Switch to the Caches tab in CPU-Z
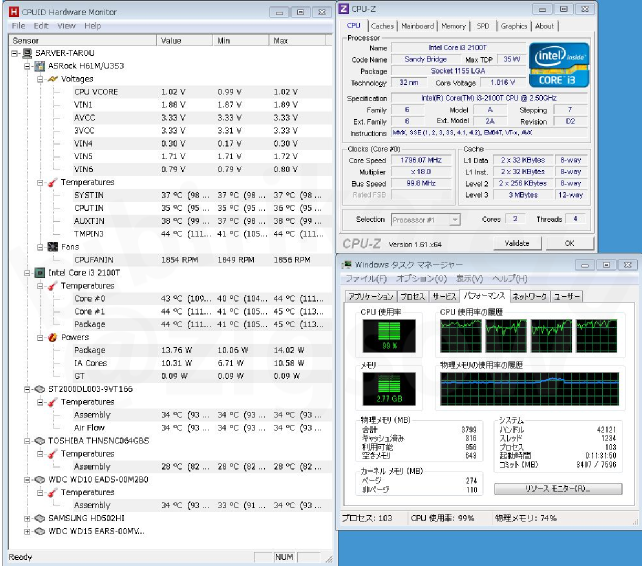 point(383,26)
